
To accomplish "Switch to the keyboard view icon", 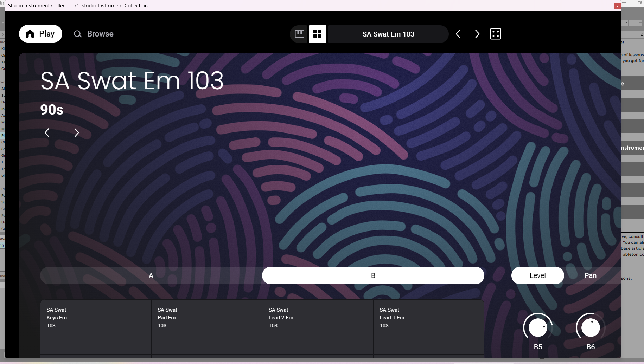I will point(299,34).
